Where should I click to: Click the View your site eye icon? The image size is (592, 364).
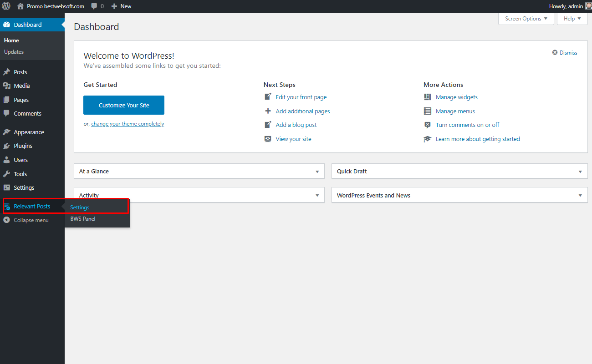[x=268, y=139]
